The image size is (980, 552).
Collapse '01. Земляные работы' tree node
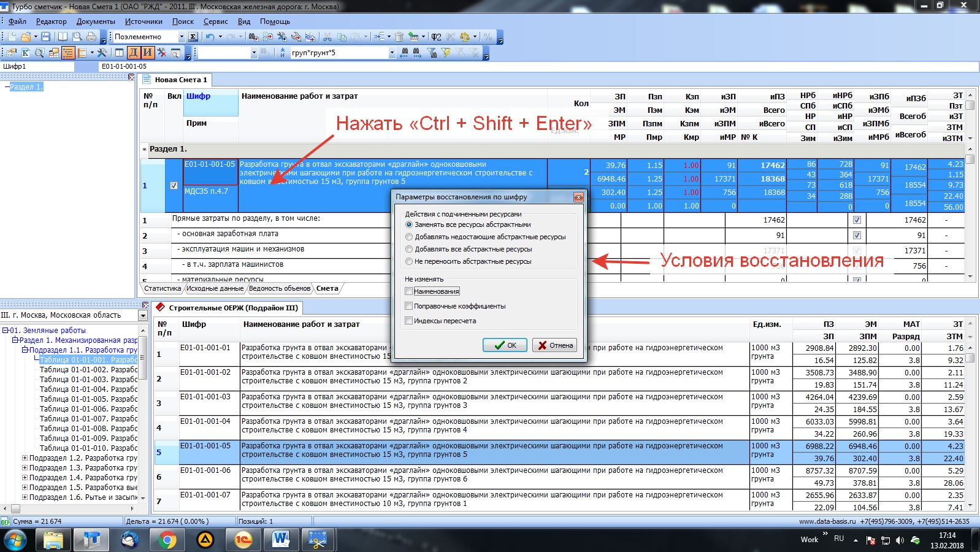click(5, 331)
